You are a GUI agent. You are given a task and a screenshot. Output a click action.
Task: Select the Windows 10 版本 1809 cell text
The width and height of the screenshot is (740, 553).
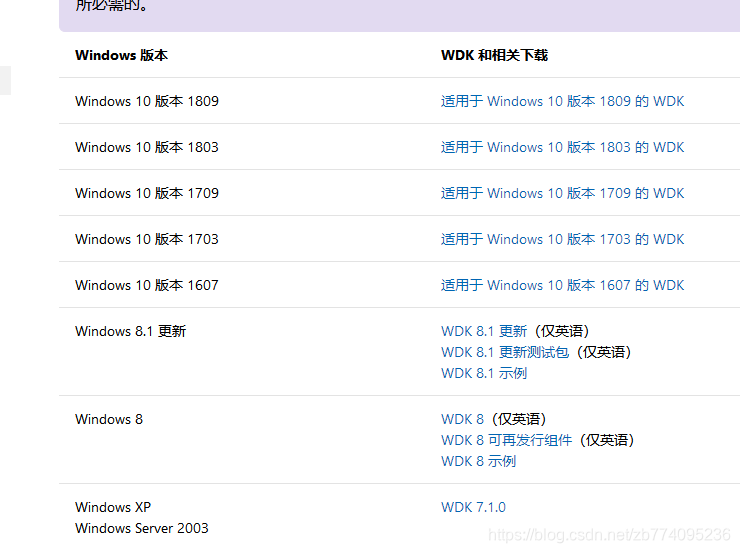[x=147, y=101]
